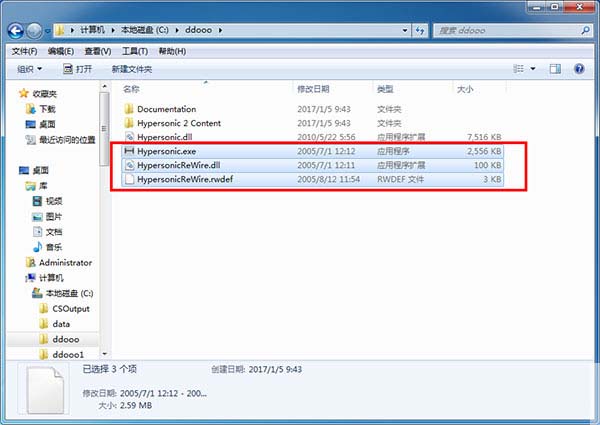The image size is (600, 425).
Task: Open the Documentation folder
Action: click(x=166, y=109)
